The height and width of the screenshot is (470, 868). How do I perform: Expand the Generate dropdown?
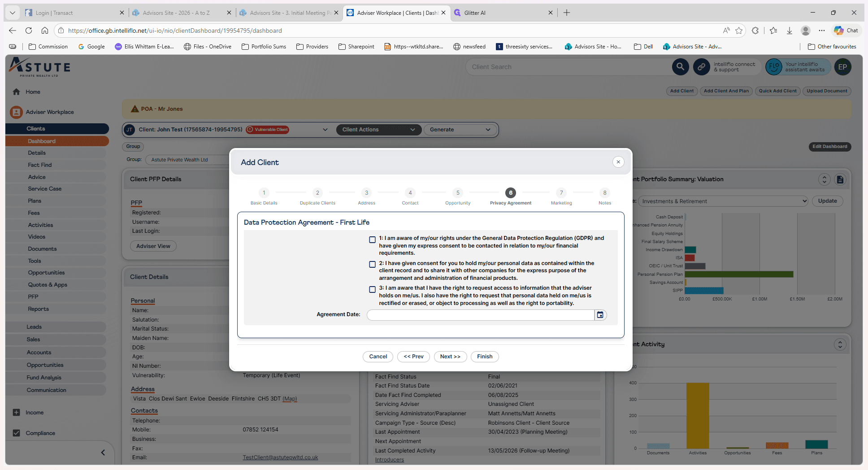click(x=460, y=130)
